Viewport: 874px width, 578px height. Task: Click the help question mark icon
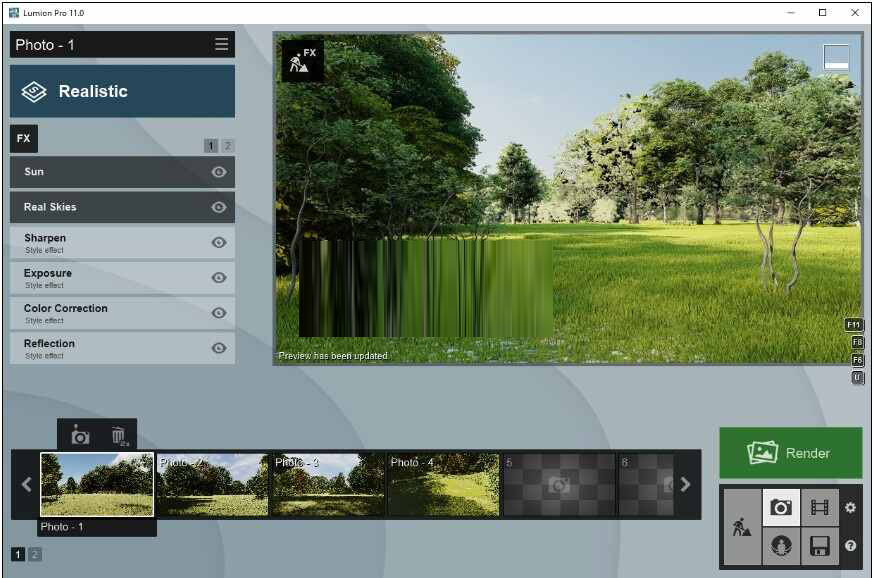(x=850, y=546)
